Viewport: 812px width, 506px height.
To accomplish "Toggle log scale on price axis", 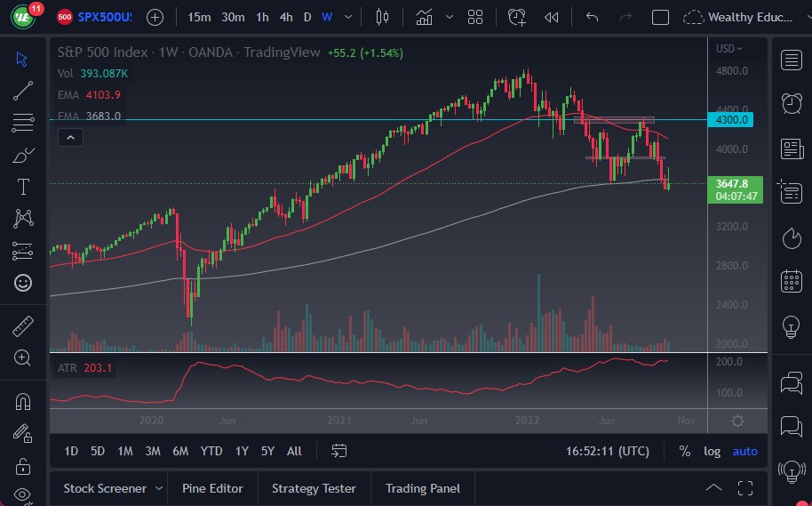I will click(x=712, y=451).
